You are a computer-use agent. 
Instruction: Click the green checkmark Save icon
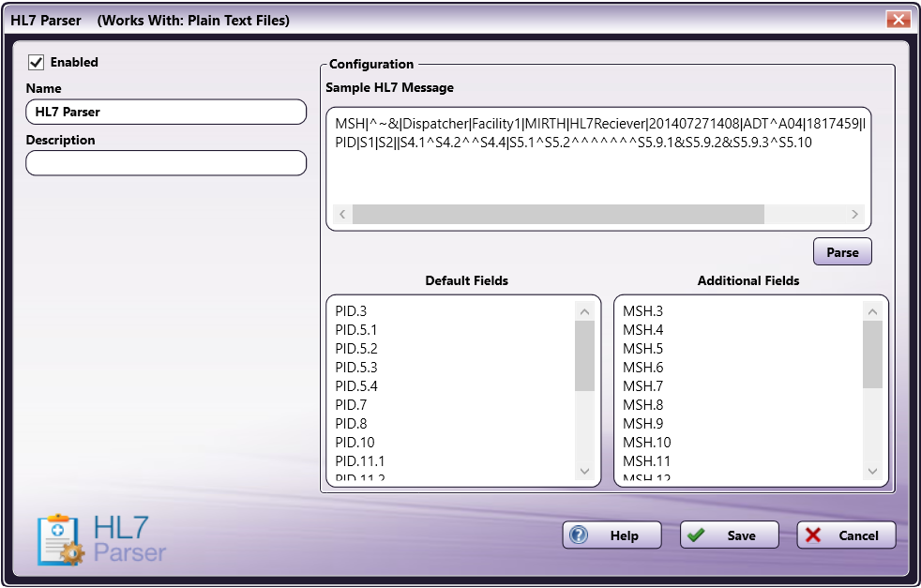tap(696, 535)
